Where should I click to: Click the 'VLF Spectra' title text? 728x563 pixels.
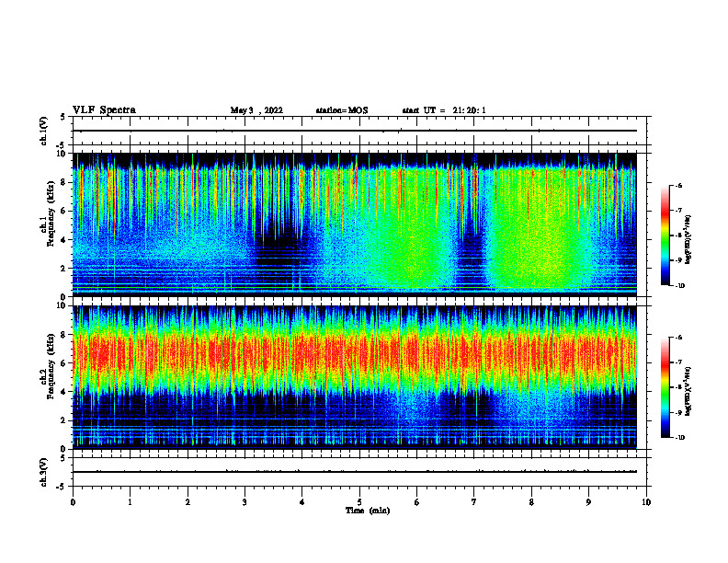coord(104,110)
